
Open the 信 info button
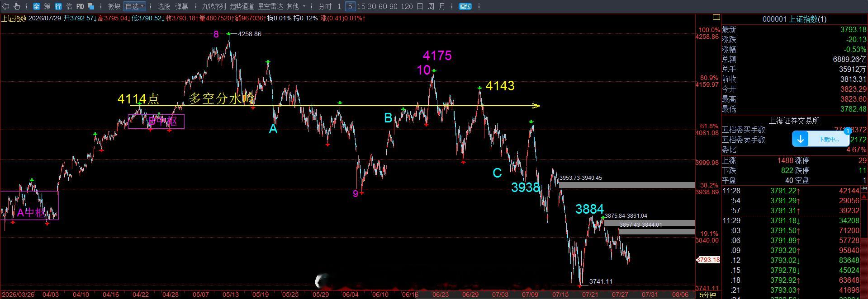pos(69,6)
